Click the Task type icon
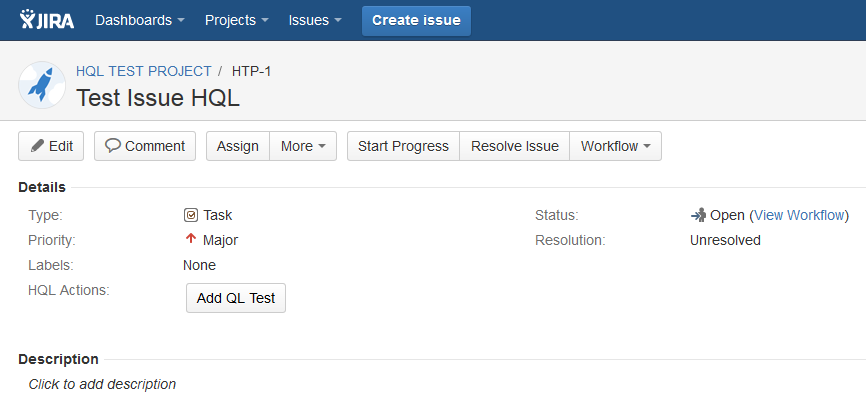 (x=191, y=215)
